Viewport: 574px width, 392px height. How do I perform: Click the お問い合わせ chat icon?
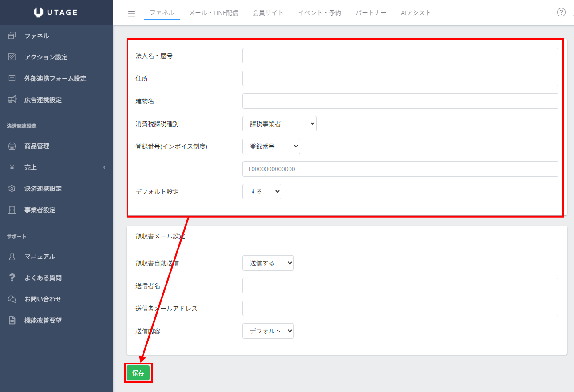(12, 299)
